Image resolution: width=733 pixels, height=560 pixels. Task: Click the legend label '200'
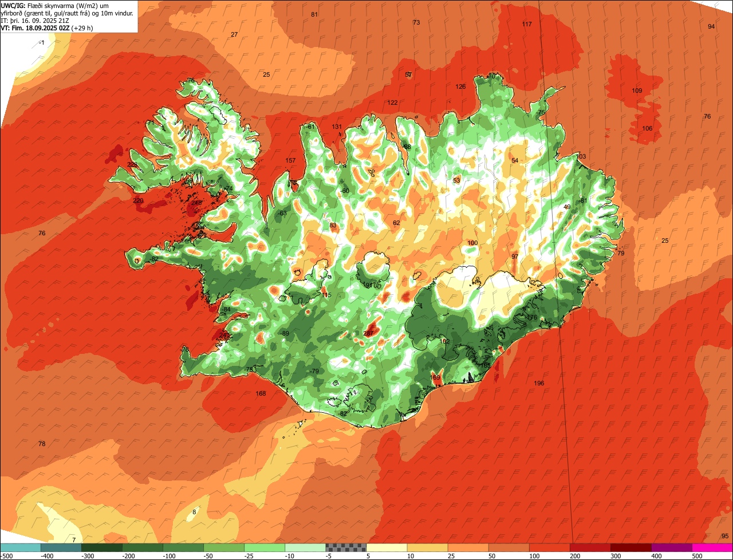576,556
